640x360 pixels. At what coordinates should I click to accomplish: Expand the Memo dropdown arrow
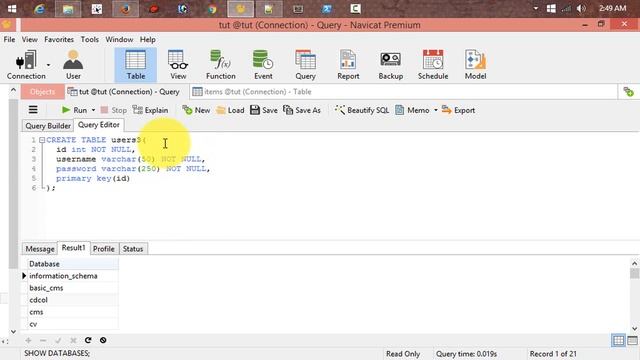pos(436,110)
